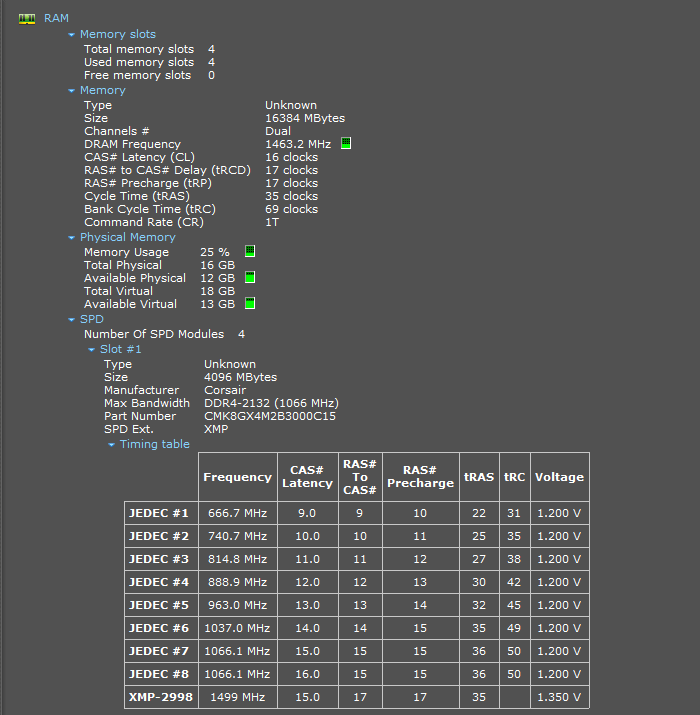The width and height of the screenshot is (700, 715).
Task: Click the JEDEC #7 row label
Action: 159,651
